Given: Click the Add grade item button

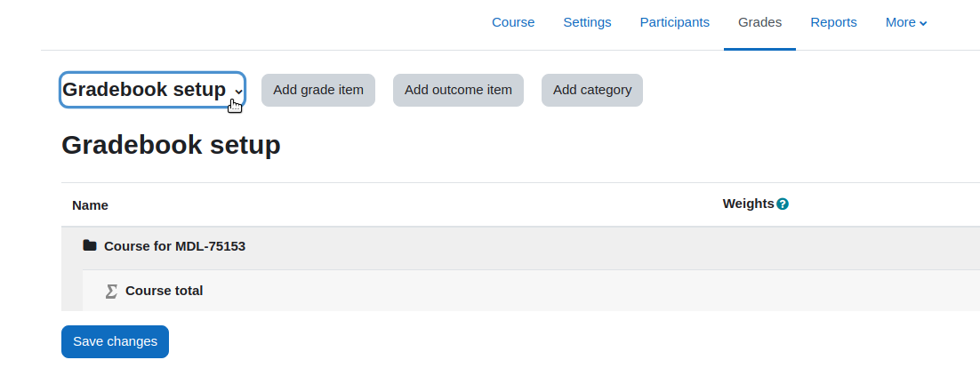Looking at the screenshot, I should pos(318,90).
